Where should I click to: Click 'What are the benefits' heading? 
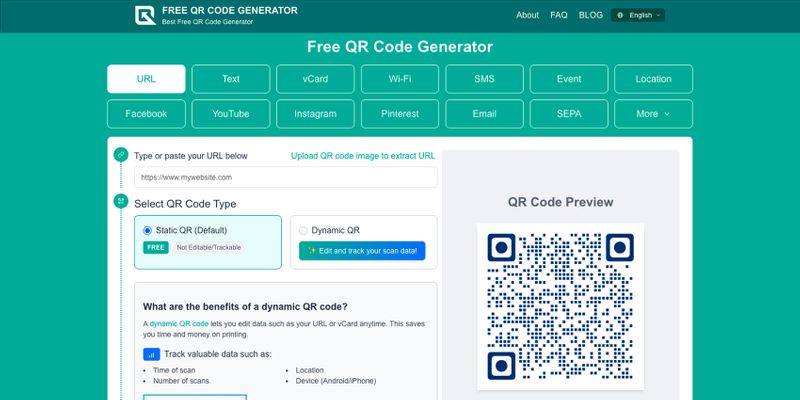click(x=245, y=307)
